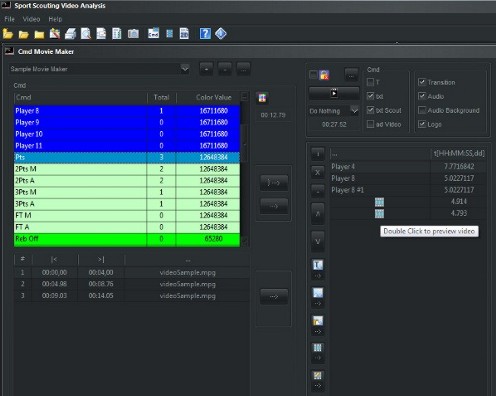Toggle the Transition checkbox

[422, 82]
